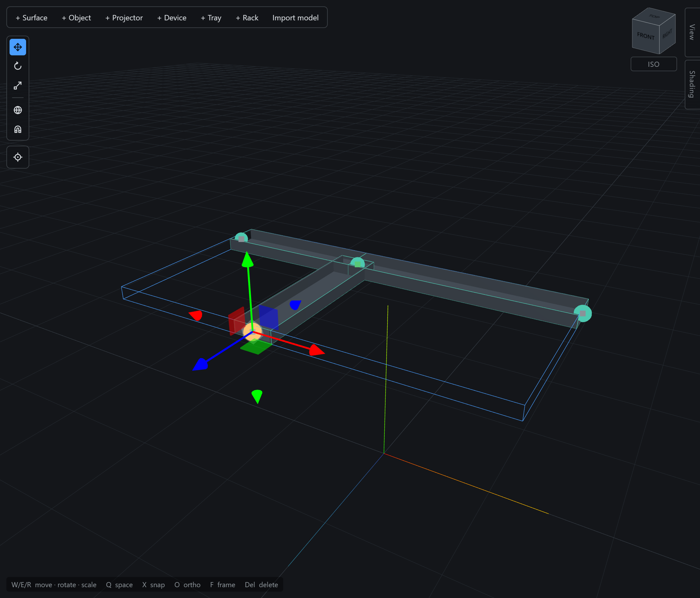The image size is (700, 598).
Task: Add a new Rack
Action: tap(247, 17)
